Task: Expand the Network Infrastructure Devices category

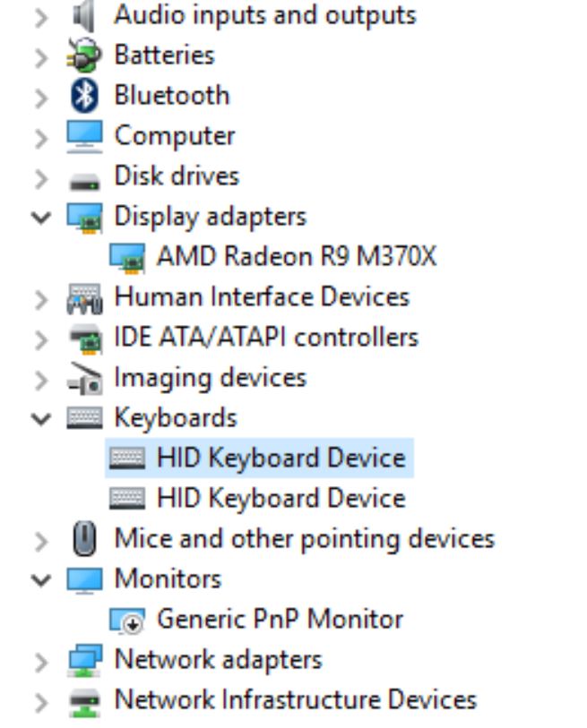Action: [x=41, y=700]
